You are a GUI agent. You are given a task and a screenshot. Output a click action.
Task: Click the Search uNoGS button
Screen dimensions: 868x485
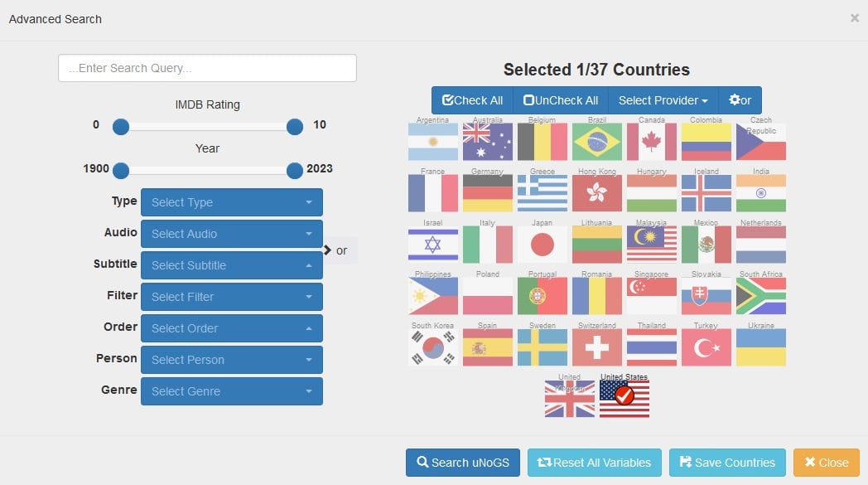pyautogui.click(x=463, y=463)
